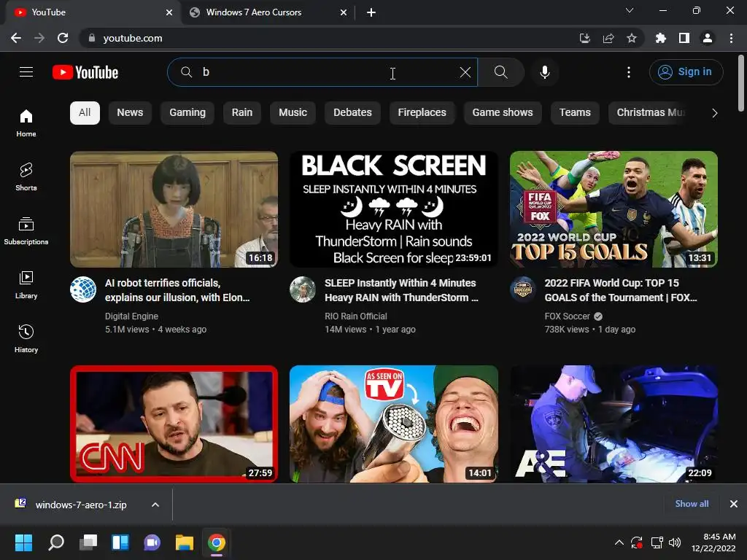
Task: Open the As Seen On TV thumbnail
Action: click(x=393, y=424)
